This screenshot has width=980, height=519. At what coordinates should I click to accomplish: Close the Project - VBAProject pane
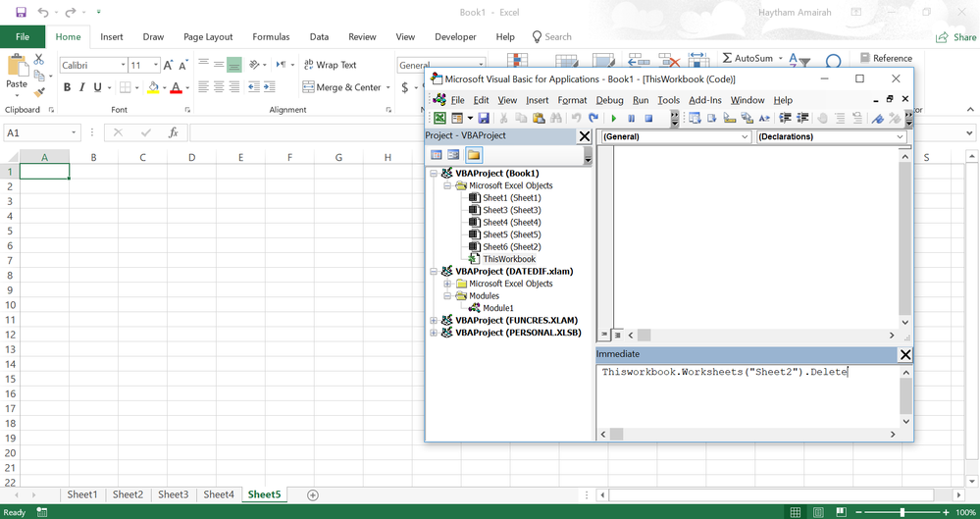tap(584, 135)
